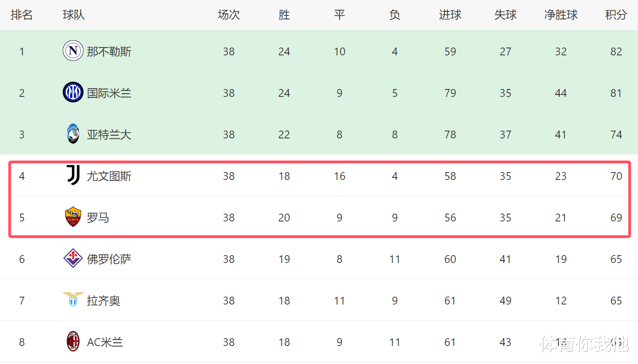Click the Lazio eagle crest

[x=73, y=300]
